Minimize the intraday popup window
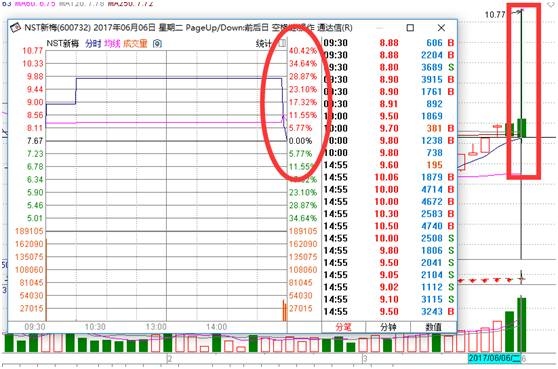Screen dimensions: 558x369 tap(380, 28)
